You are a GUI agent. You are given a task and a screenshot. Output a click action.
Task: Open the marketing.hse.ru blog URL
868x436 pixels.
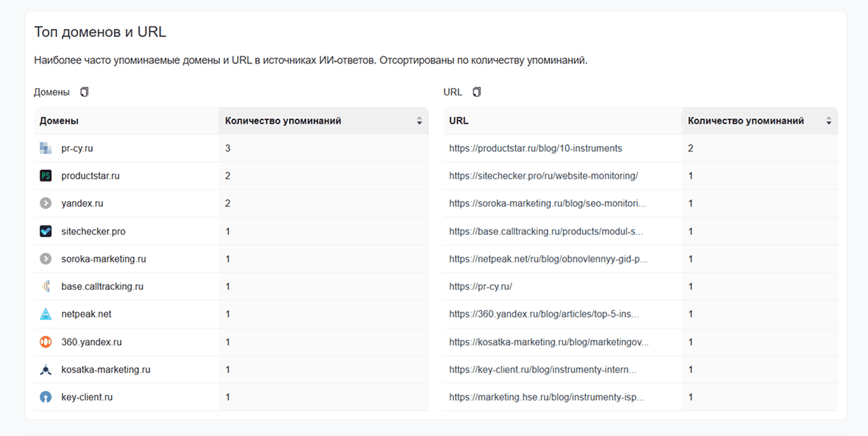pyautogui.click(x=546, y=397)
